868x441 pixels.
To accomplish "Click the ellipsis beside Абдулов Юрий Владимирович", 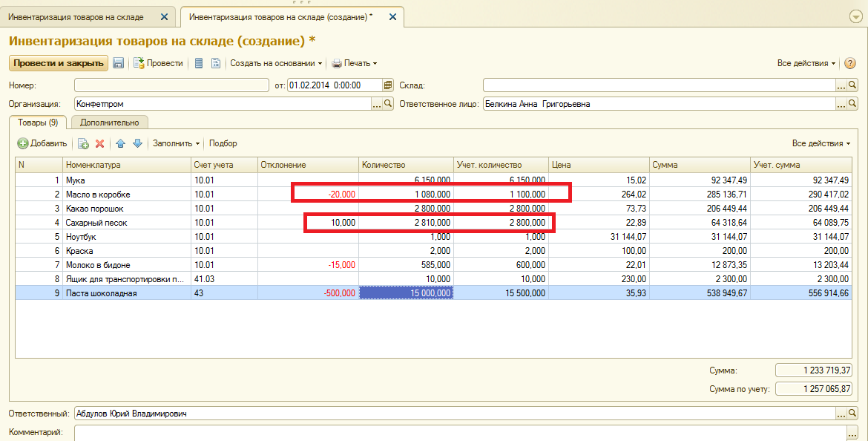I will pyautogui.click(x=841, y=414).
